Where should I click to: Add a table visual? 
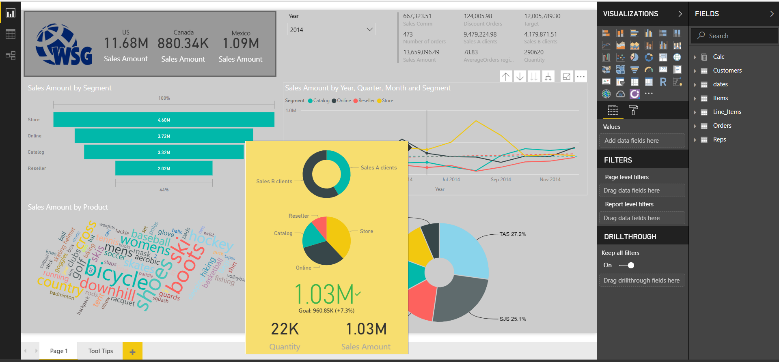point(634,81)
